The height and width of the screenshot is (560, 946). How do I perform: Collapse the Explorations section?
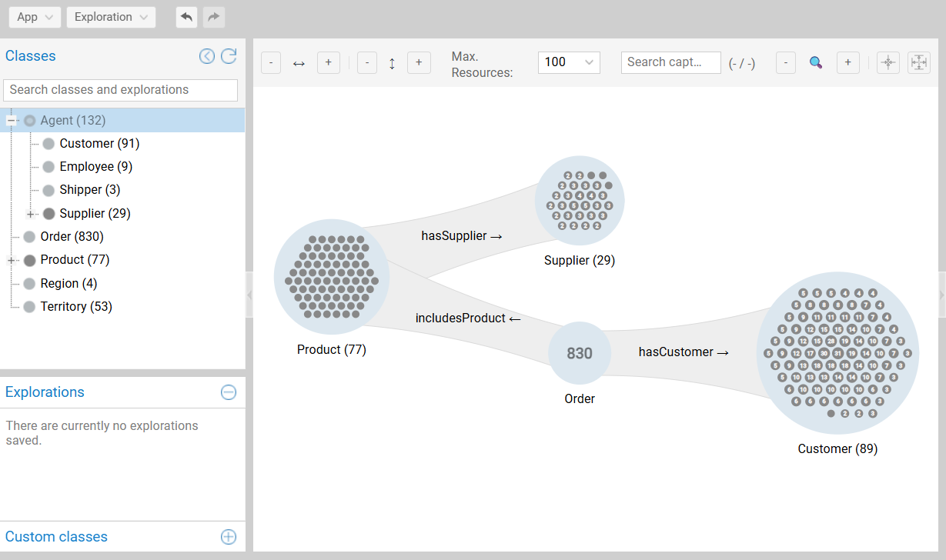pyautogui.click(x=229, y=392)
